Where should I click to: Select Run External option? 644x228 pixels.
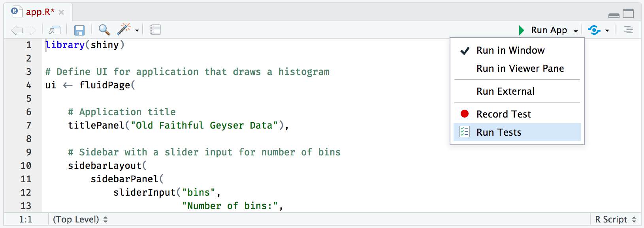[x=505, y=91]
